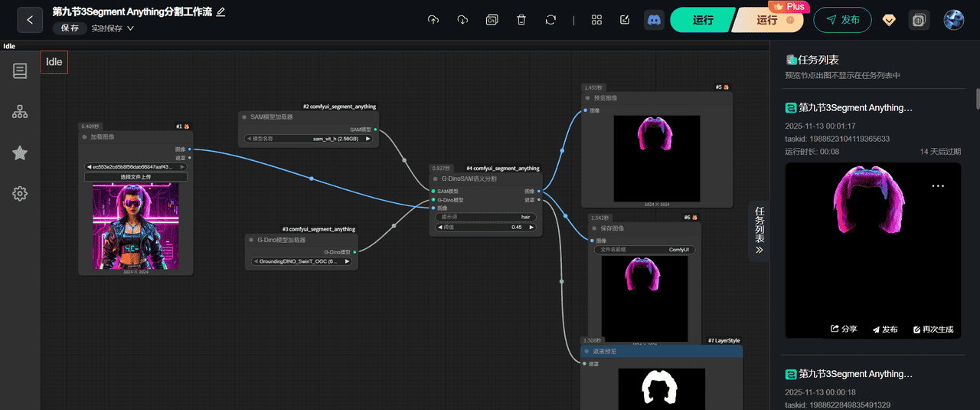Open the star favorites icon in sidebar
The image size is (980, 410).
tap(20, 153)
